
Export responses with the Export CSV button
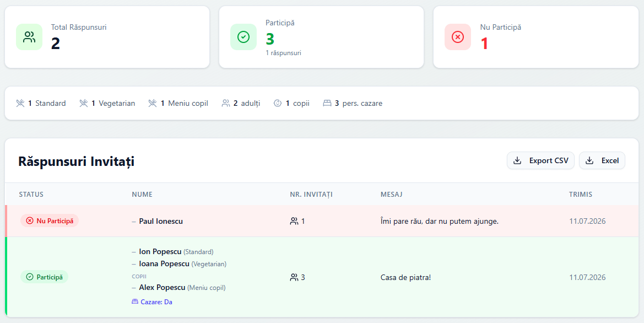(540, 161)
